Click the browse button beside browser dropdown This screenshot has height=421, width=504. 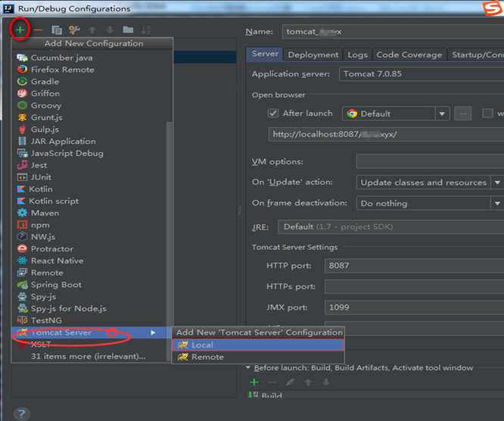click(462, 114)
